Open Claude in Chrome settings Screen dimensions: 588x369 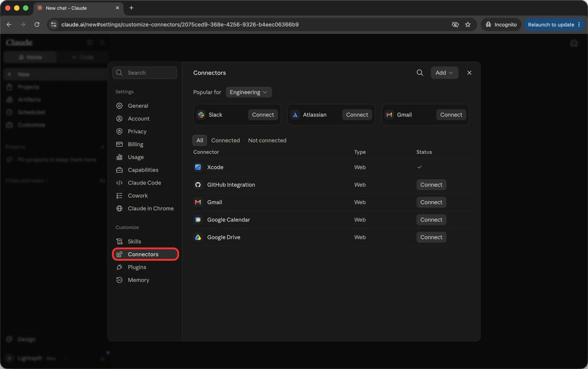145,209
